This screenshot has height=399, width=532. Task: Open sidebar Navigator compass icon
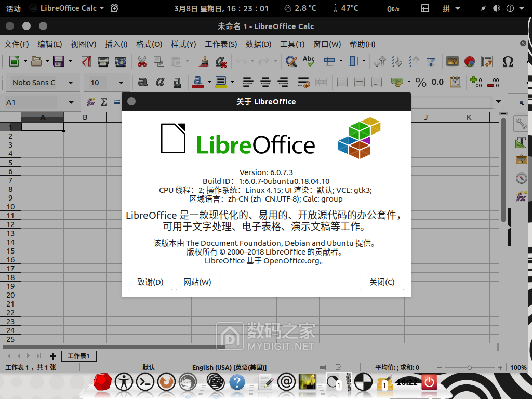[x=521, y=178]
